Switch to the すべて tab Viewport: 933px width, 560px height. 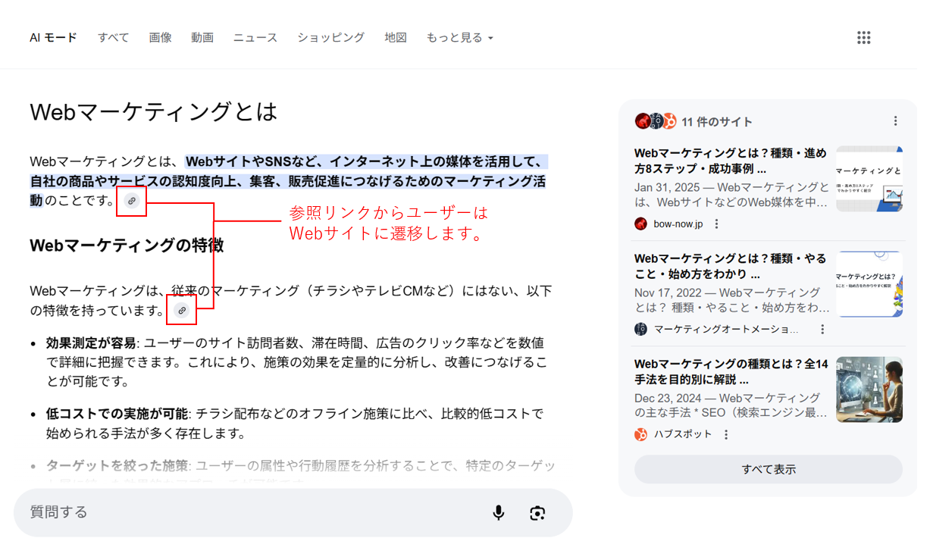pyautogui.click(x=113, y=37)
